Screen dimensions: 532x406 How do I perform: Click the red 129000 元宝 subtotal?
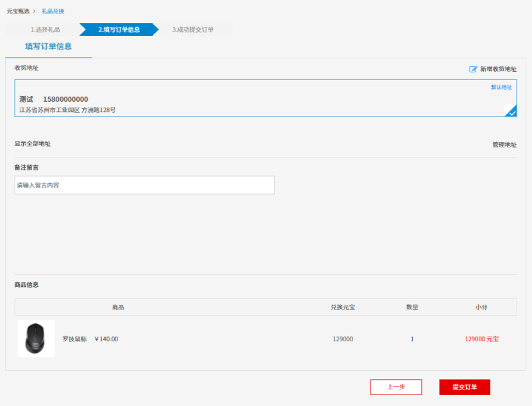(481, 339)
